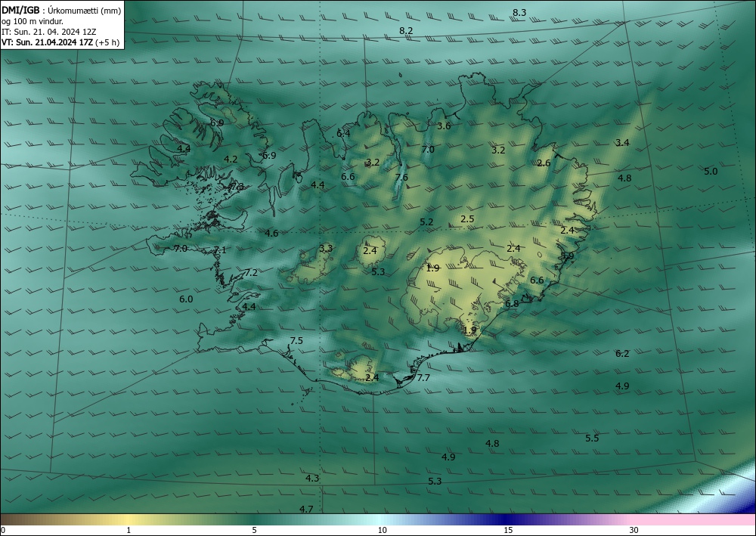The width and height of the screenshot is (756, 536).
Task: Select the 6.2 value on the map
Action: (x=622, y=354)
